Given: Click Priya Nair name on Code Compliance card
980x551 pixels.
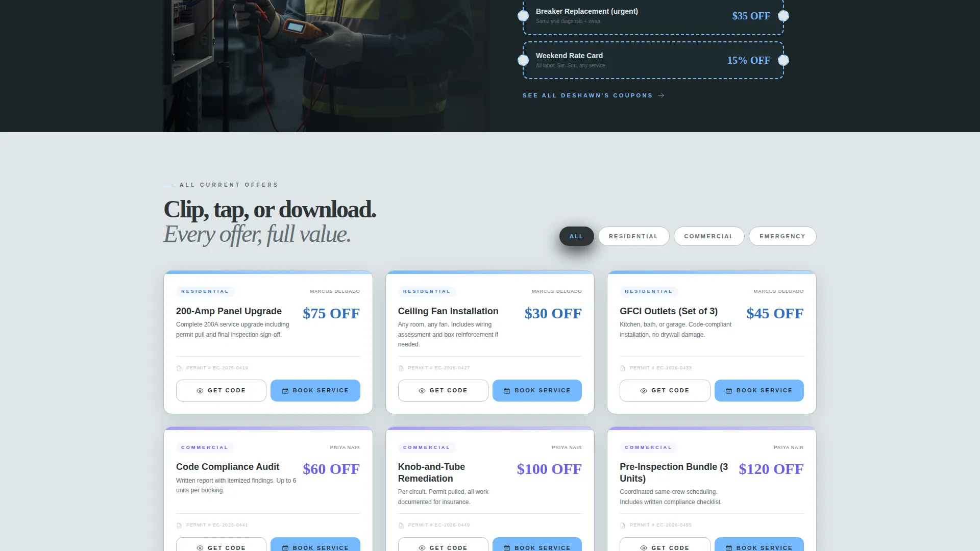Looking at the screenshot, I should (345, 447).
